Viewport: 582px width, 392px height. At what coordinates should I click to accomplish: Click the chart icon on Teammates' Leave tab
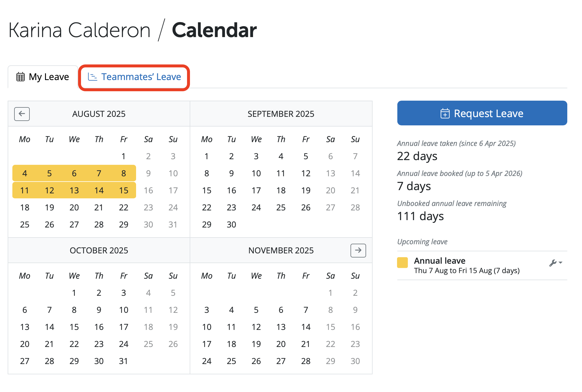point(92,77)
